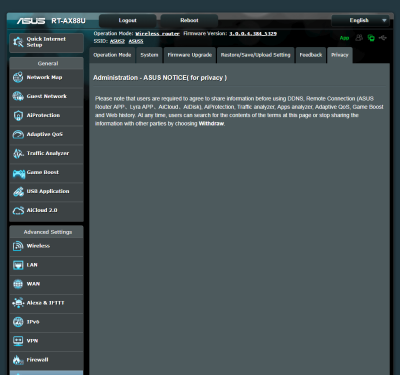Click the user accounts status icon
This screenshot has height=375, width=400.
(x=359, y=38)
